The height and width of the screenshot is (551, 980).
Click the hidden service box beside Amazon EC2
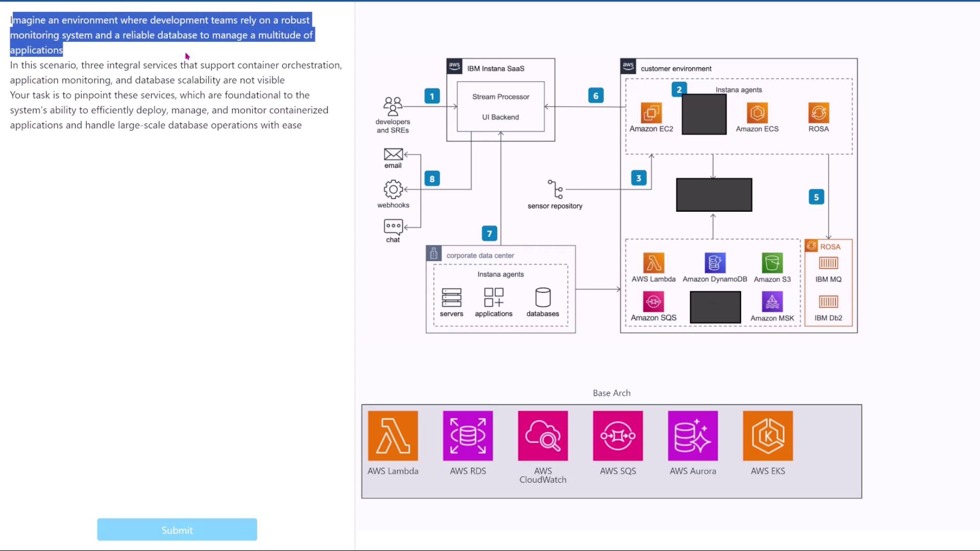704,114
